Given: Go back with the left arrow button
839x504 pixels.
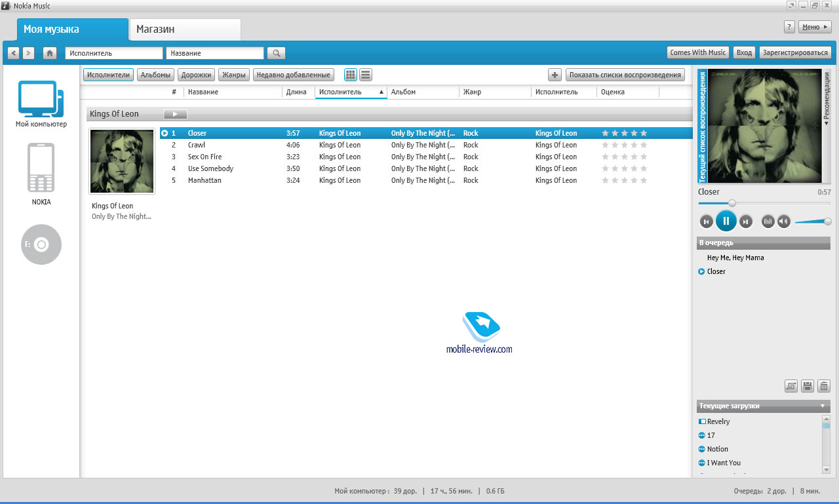Looking at the screenshot, I should tap(13, 53).
